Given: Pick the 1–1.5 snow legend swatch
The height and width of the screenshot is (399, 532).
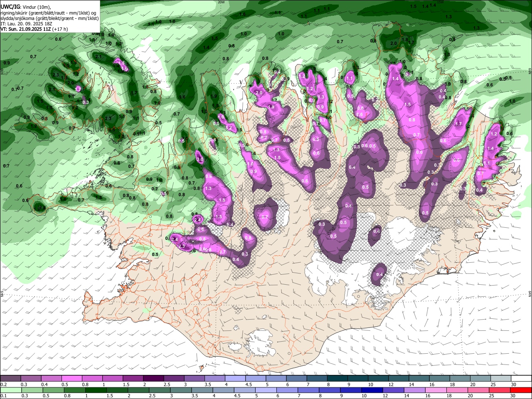Looking at the screenshot, I should tap(113, 379).
